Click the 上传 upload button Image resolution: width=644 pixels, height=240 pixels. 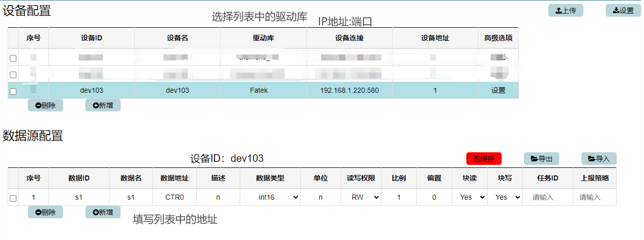[565, 11]
